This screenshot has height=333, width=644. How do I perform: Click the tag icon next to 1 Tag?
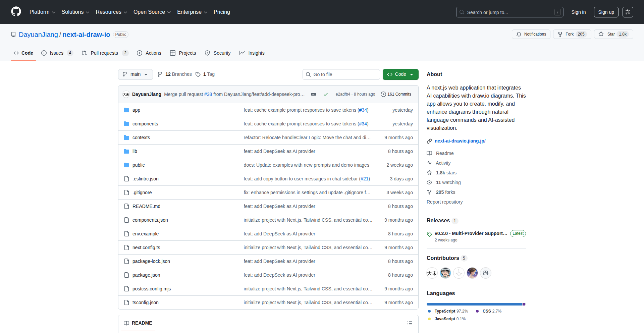point(198,74)
